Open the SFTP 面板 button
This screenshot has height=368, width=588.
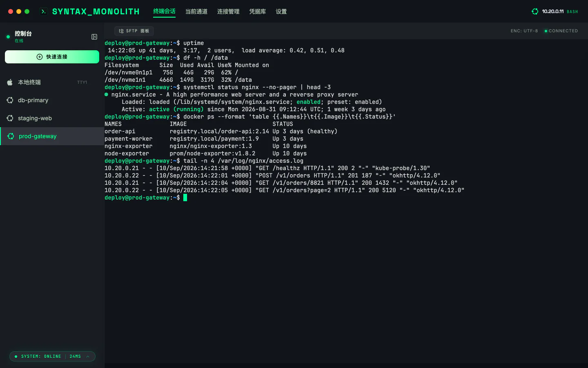pos(134,31)
